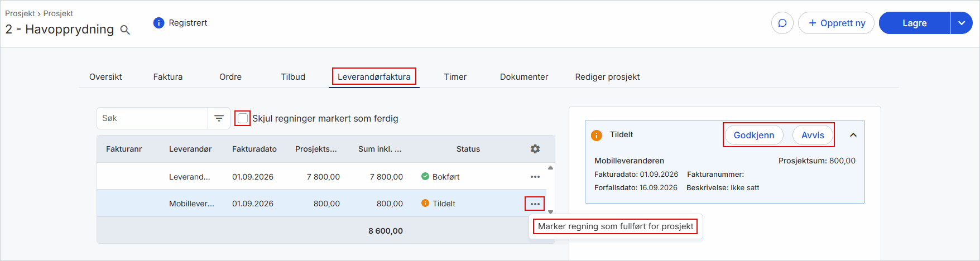Switch to the Faktura tab
980x261 pixels.
pos(168,77)
